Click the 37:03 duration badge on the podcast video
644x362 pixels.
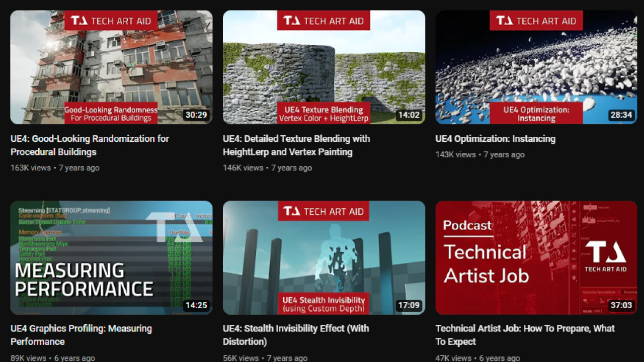click(x=621, y=305)
